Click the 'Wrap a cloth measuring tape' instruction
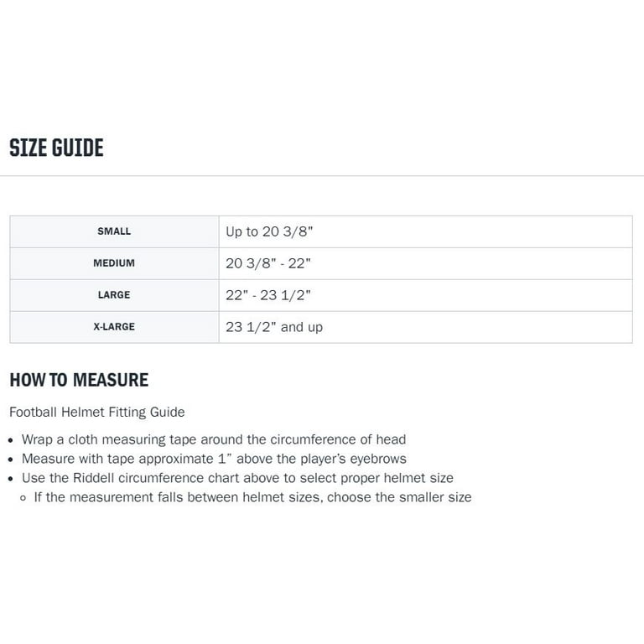 click(x=214, y=439)
